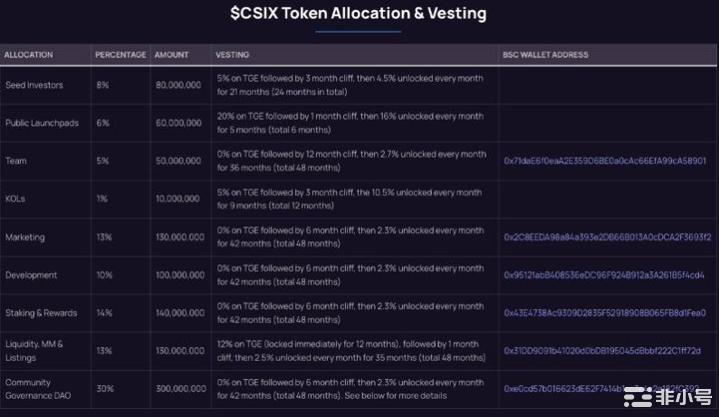Click the VESTING column header

231,54
